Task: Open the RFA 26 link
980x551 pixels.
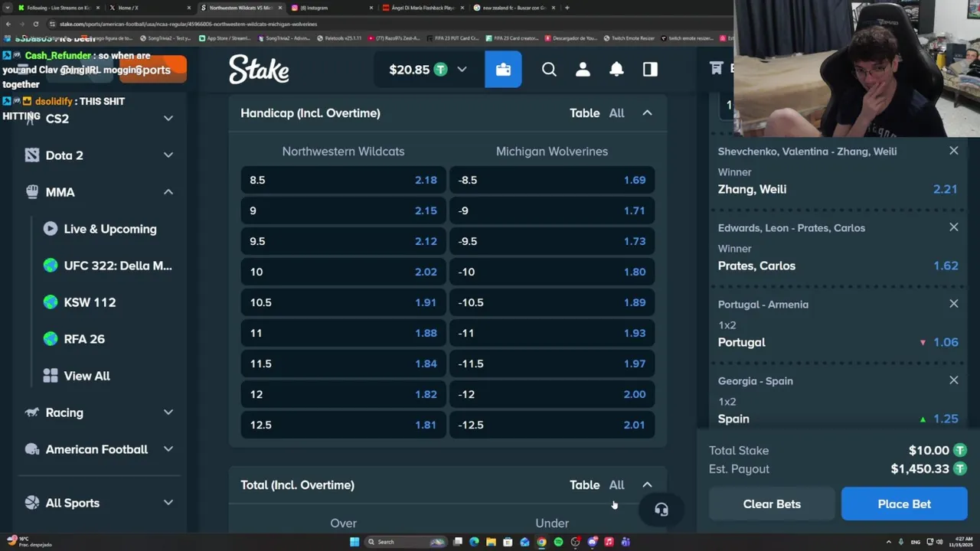Action: [84, 339]
